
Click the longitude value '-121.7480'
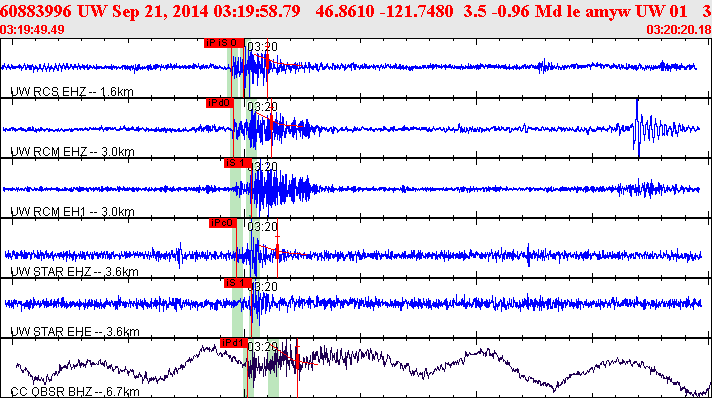pyautogui.click(x=416, y=11)
